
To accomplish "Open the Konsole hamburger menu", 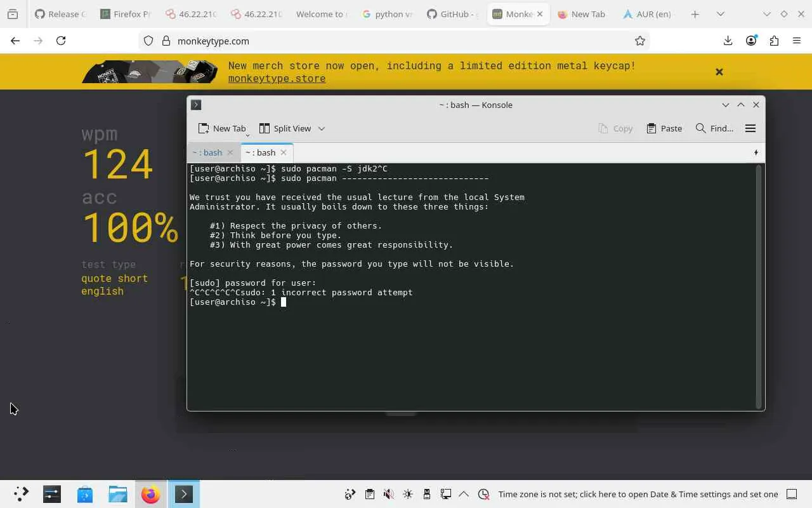I will coord(750,128).
